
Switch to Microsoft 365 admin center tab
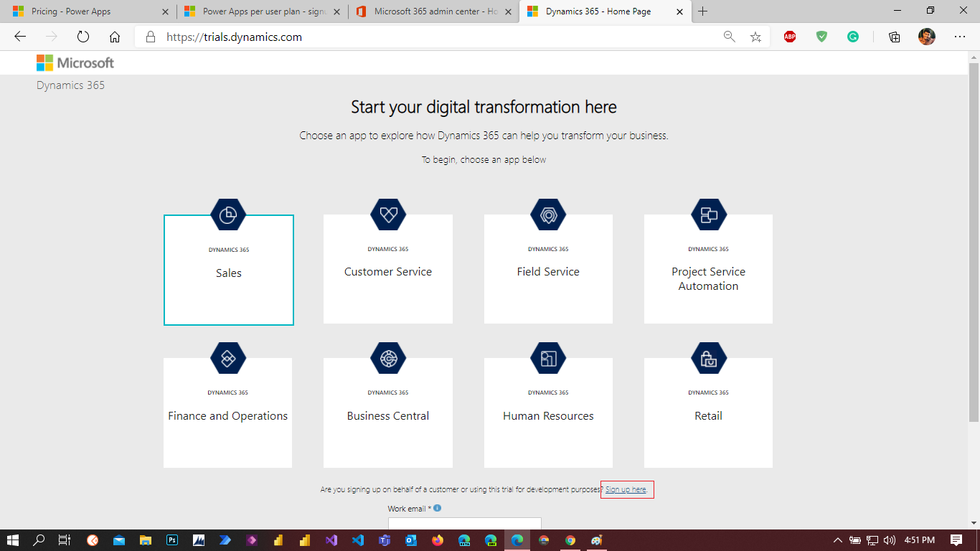point(430,11)
